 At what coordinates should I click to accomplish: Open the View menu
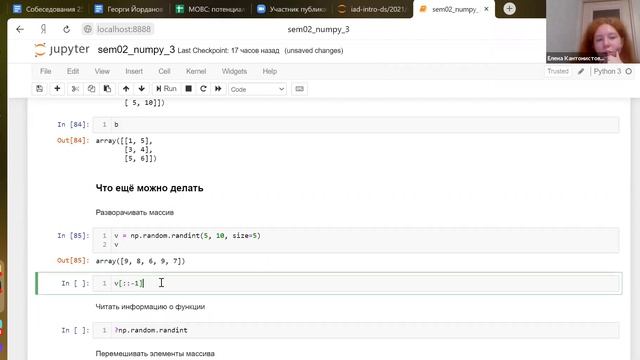tap(102, 71)
